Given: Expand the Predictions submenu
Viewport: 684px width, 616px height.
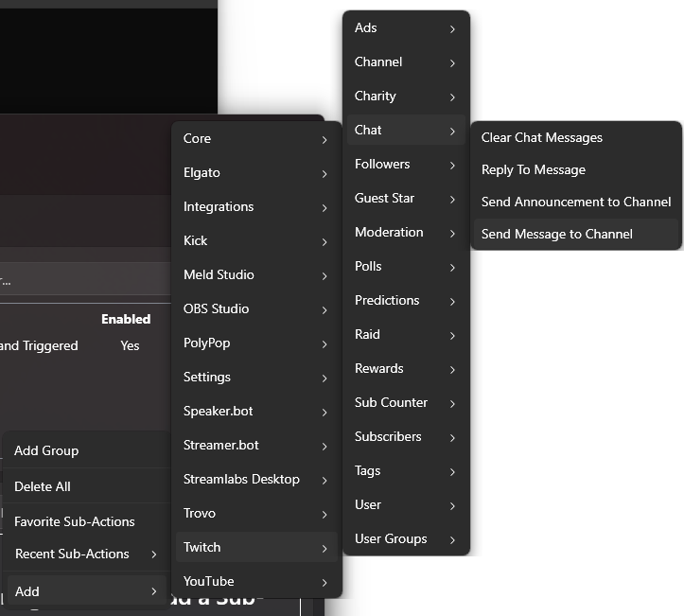Looking at the screenshot, I should coord(405,300).
